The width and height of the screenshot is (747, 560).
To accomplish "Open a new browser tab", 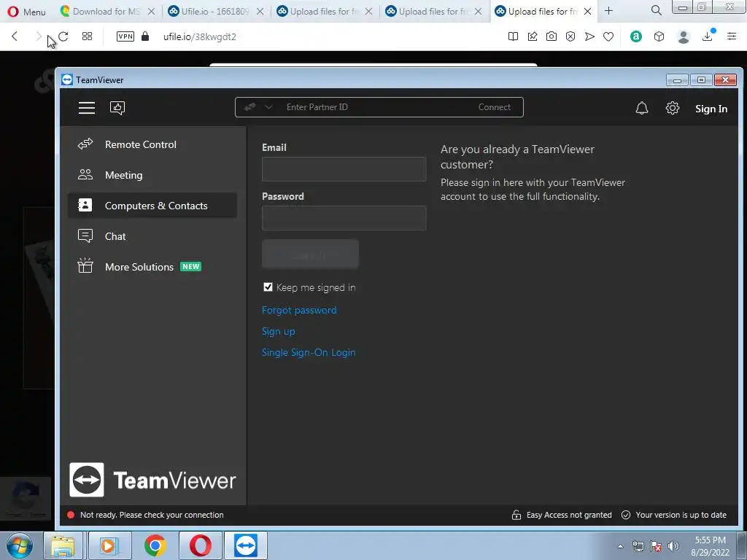I will [x=609, y=11].
